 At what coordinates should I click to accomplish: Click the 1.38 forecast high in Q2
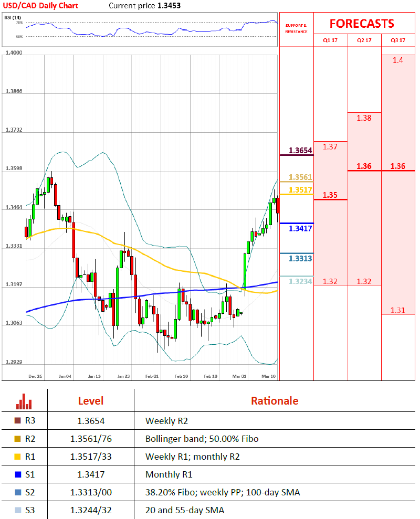click(364, 118)
